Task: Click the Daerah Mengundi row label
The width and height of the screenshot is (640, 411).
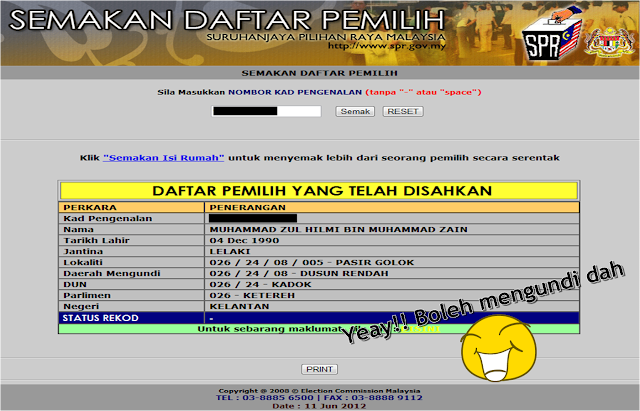Action: click(x=111, y=273)
